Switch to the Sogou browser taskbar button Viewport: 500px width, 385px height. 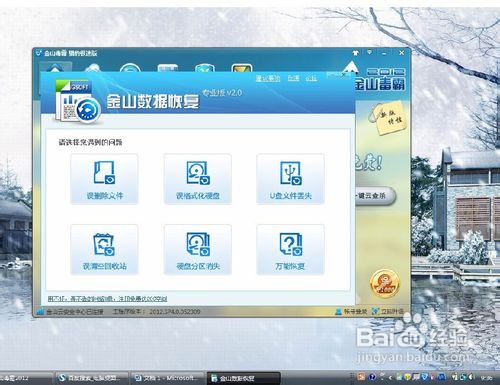(x=91, y=378)
